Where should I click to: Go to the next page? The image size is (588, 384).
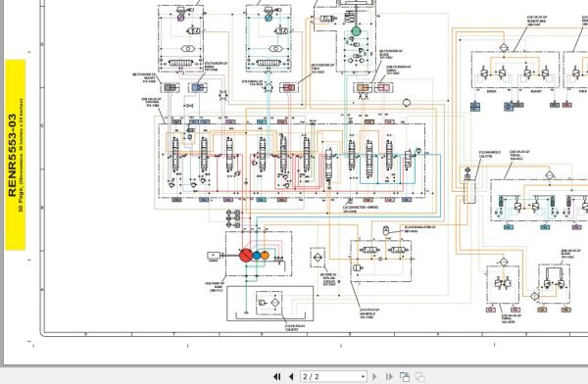click(x=374, y=376)
